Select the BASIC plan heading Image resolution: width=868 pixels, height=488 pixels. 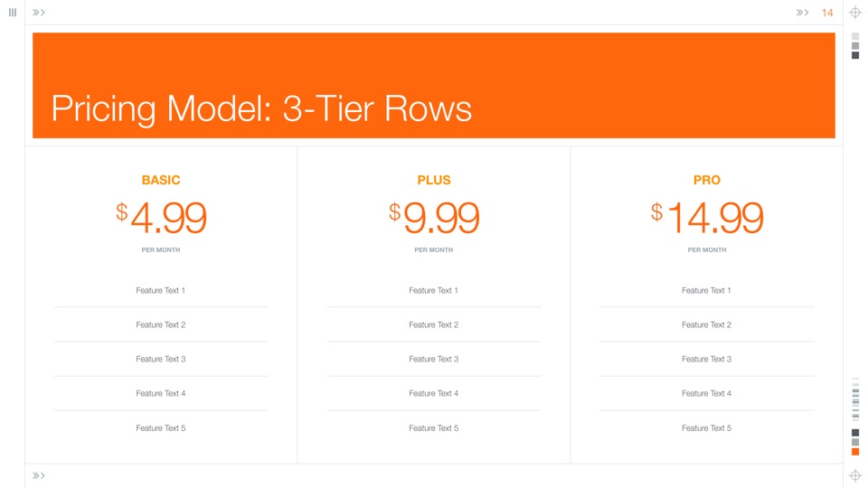click(x=161, y=180)
